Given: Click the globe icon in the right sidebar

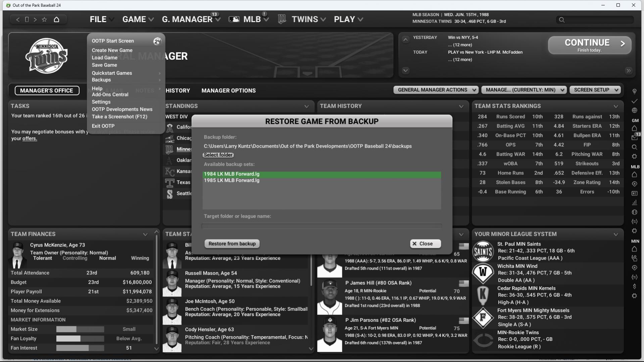Looking at the screenshot, I should click(x=634, y=110).
